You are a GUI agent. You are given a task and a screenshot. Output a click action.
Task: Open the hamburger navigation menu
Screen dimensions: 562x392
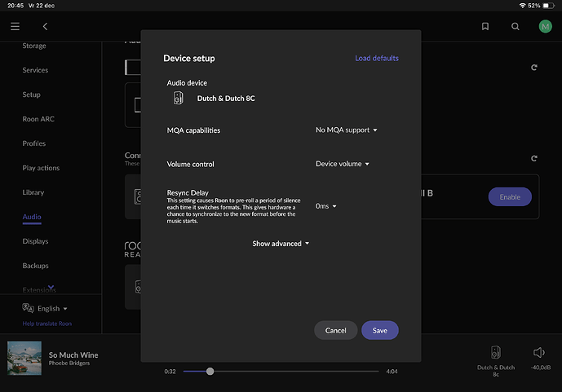(x=15, y=26)
